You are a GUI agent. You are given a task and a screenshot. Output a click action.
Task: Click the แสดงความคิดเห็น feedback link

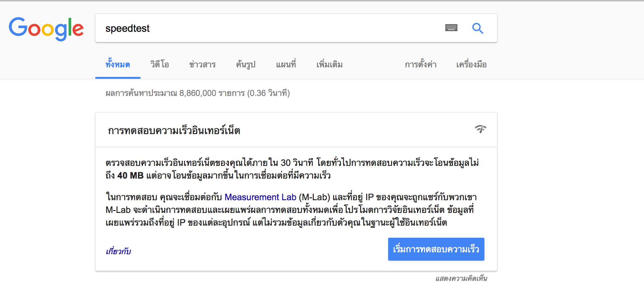(x=461, y=279)
